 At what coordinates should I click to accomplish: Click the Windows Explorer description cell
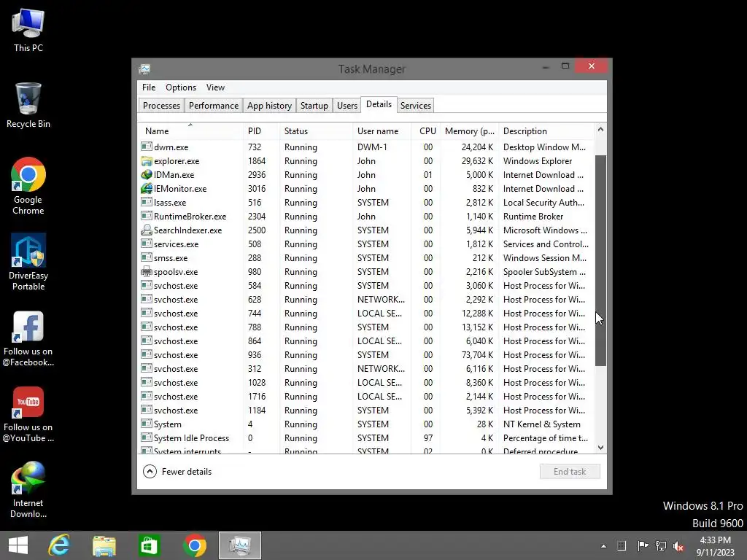538,161
